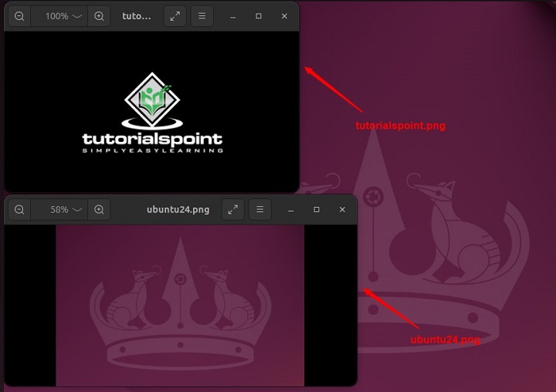Click the tutorialspoint logo image
Viewport: 556px width, 392px height.
(152, 113)
